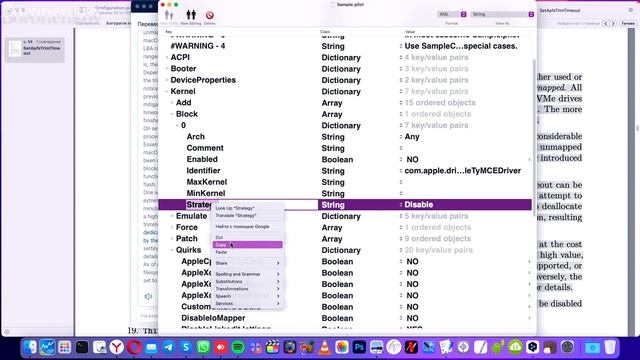Viewport: 640px width, 360px height.
Task: Collapse the Kernel dictionary
Action: pos(167,91)
